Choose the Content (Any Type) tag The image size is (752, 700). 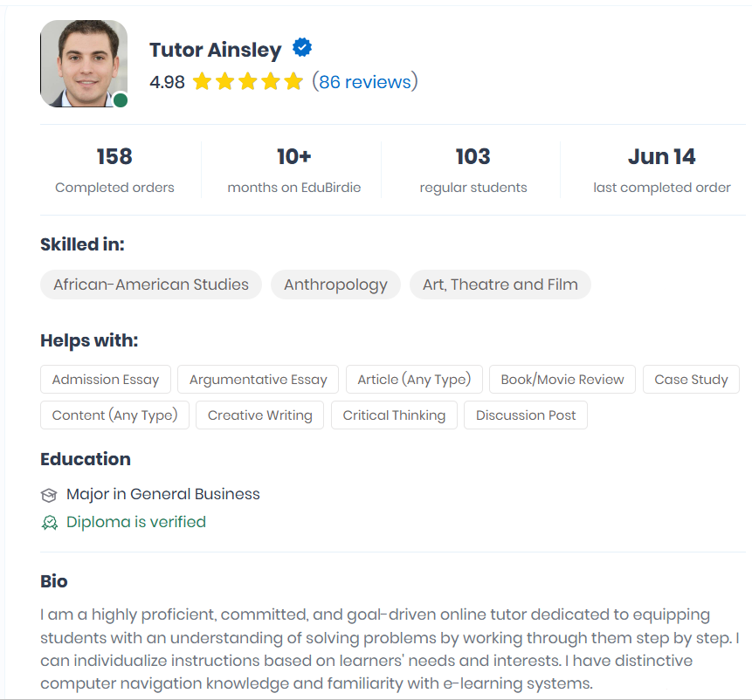point(114,415)
